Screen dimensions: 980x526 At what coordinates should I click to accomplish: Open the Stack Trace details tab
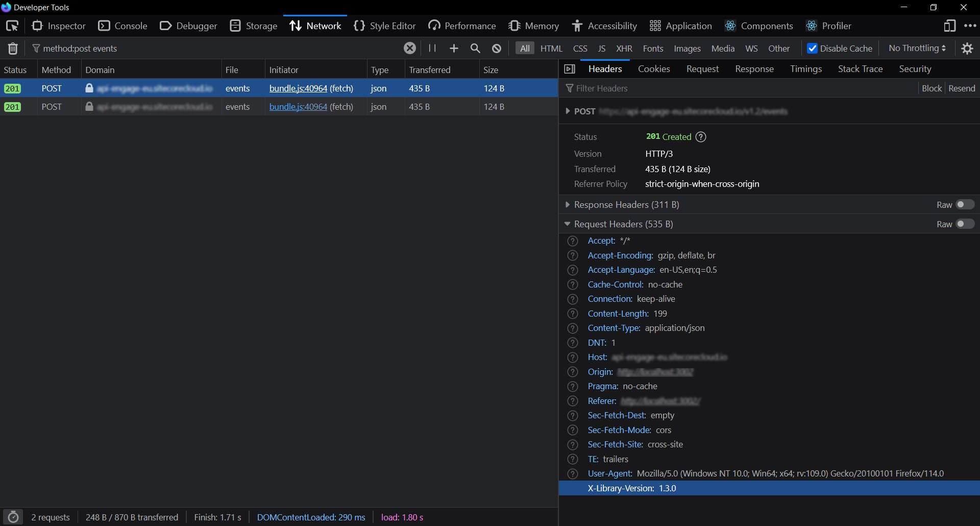pyautogui.click(x=860, y=69)
